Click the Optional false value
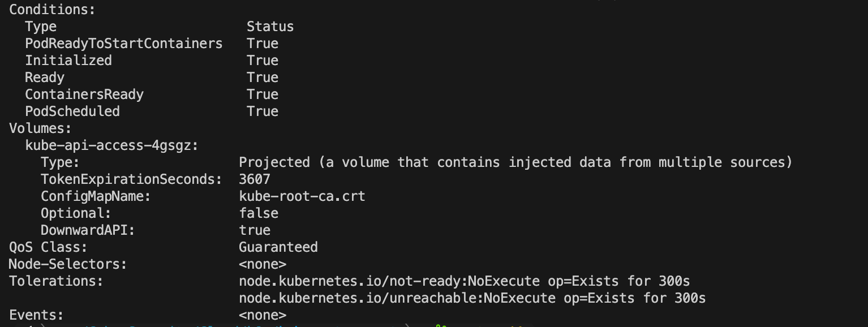Screen dimensions: 868x327 tap(258, 213)
